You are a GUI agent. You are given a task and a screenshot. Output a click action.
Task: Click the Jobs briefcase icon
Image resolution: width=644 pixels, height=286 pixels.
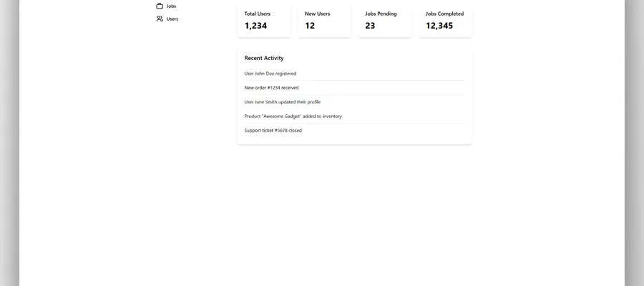pyautogui.click(x=160, y=6)
